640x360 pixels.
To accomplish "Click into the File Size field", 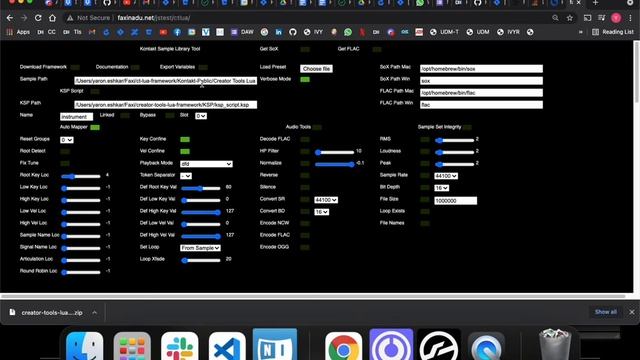I will (456, 200).
